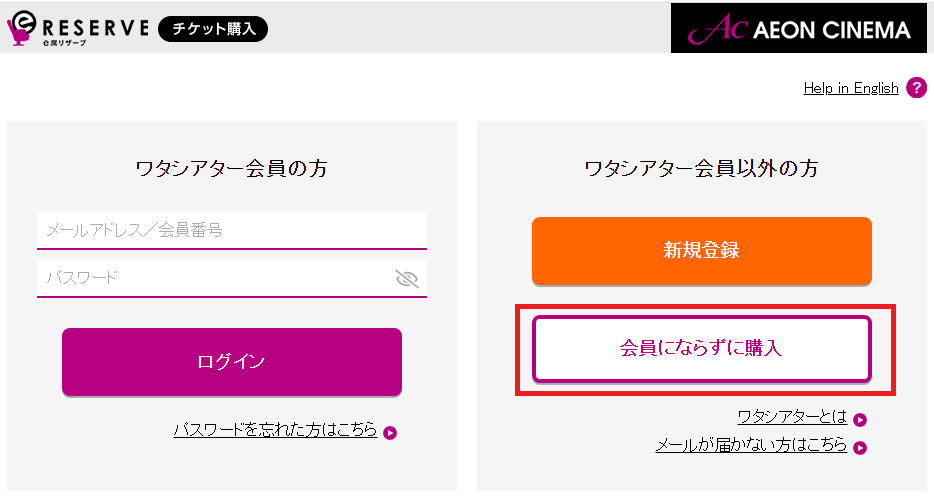Viewport: 934px width, 498px height.
Task: Click the ワタシアター会員以外の方 heading
Action: tap(702, 169)
